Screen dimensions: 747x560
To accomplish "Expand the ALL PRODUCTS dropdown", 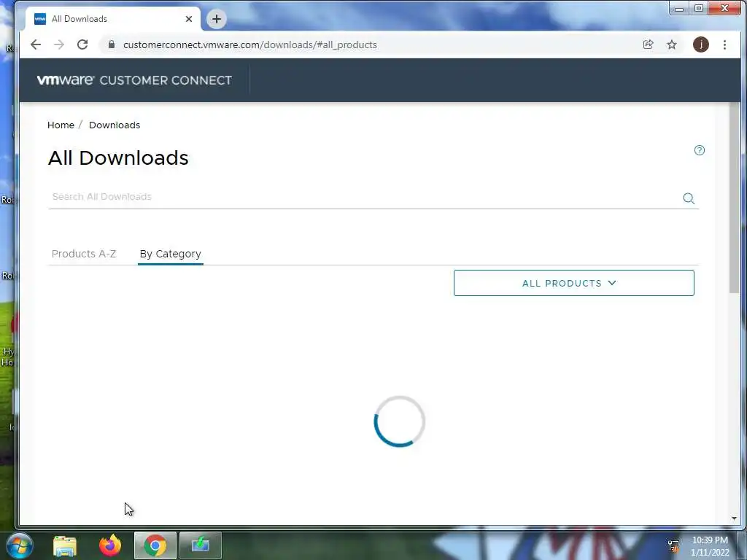I will click(x=573, y=283).
